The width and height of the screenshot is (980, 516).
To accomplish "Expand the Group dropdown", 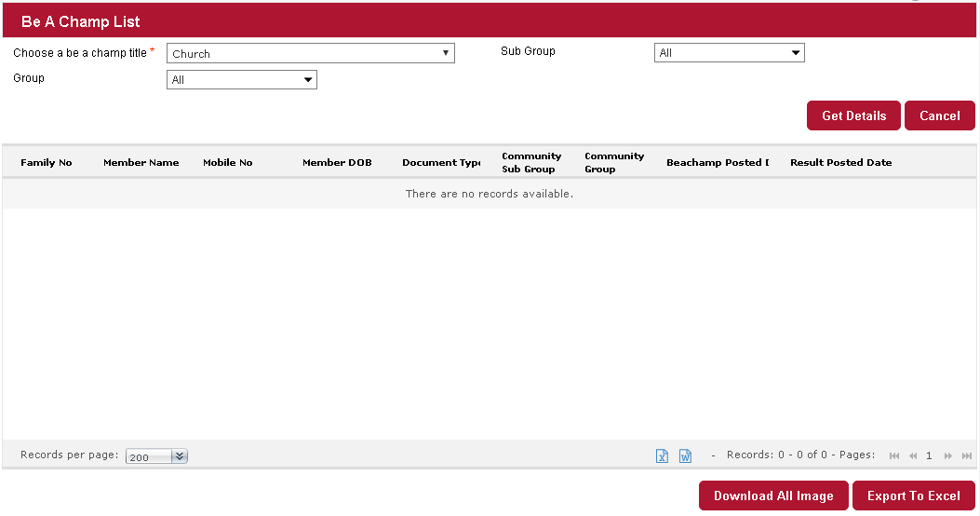I will [x=242, y=80].
